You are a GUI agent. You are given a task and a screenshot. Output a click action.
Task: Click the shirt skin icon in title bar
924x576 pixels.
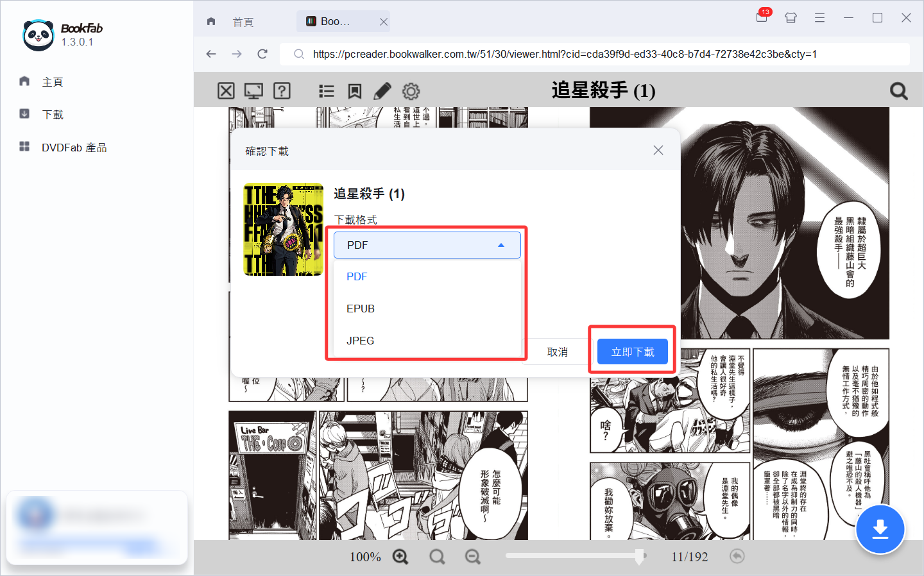click(791, 18)
